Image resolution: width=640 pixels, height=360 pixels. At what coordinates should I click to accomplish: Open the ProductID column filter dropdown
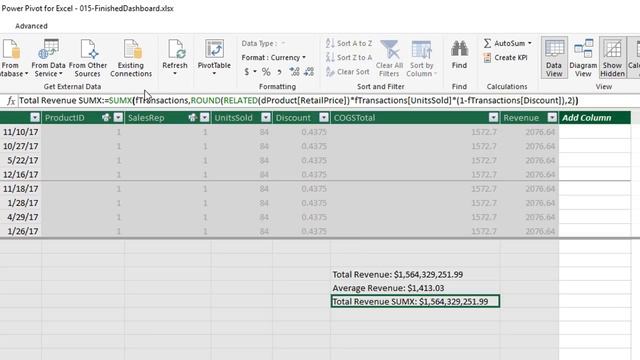point(118,118)
